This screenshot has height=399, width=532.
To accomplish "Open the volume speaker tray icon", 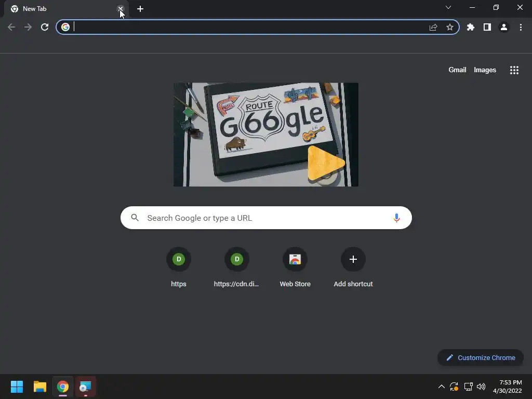I will click(x=481, y=387).
